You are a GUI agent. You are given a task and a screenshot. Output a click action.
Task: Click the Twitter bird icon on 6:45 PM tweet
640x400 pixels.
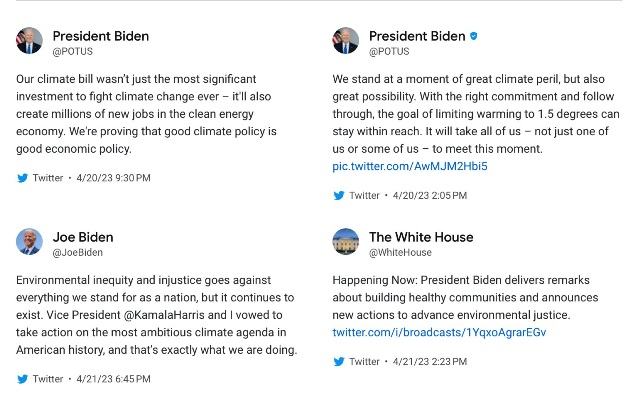[x=22, y=379]
